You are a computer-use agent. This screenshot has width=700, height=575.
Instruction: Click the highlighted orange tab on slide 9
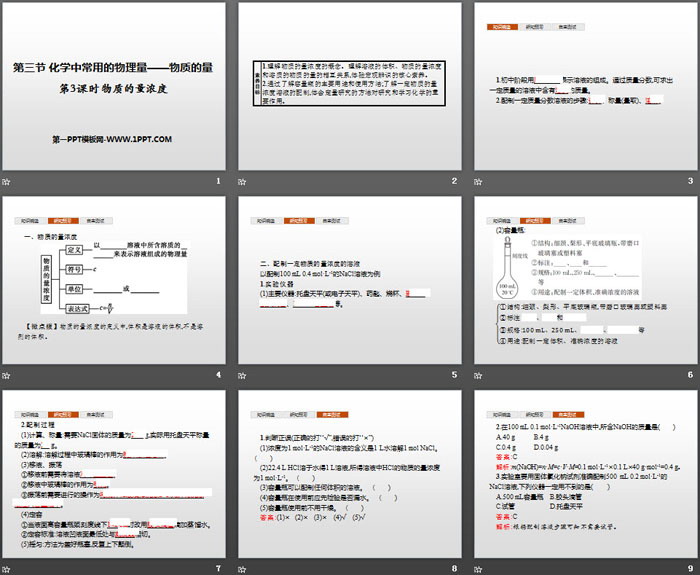point(568,414)
